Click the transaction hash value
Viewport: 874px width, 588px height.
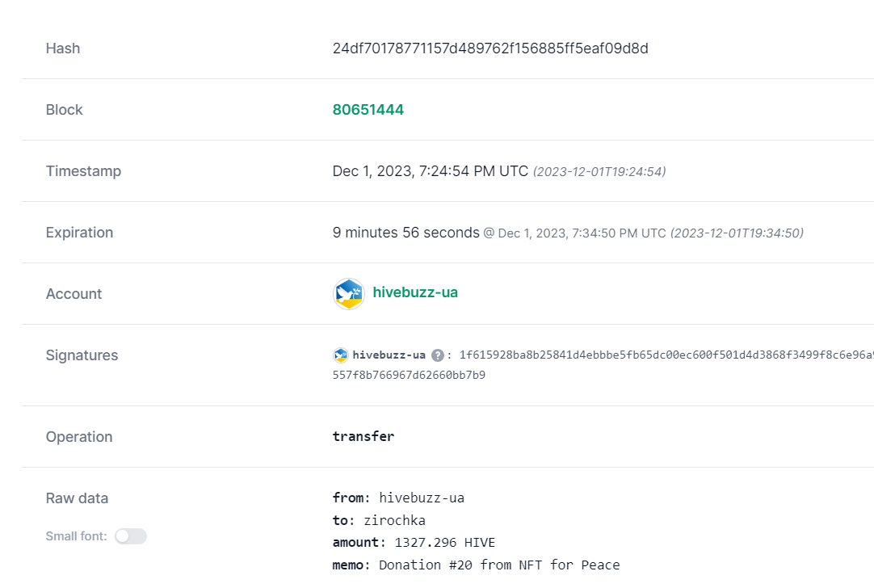[x=490, y=48]
